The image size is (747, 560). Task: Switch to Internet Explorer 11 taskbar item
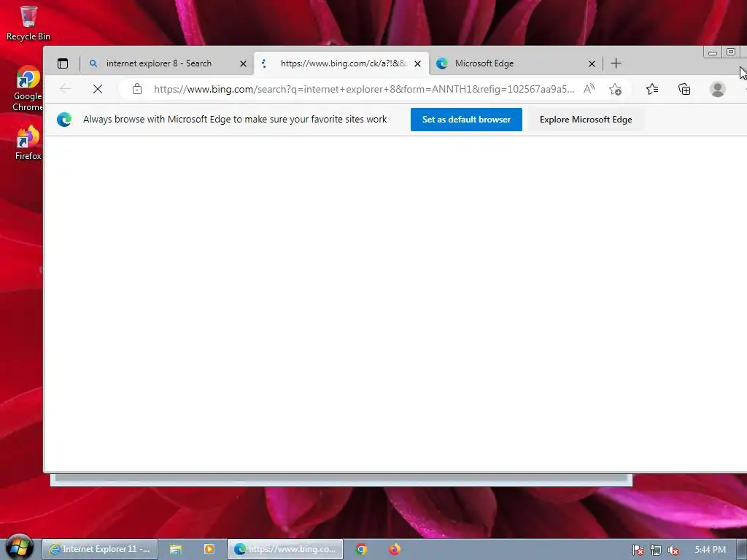tap(100, 549)
